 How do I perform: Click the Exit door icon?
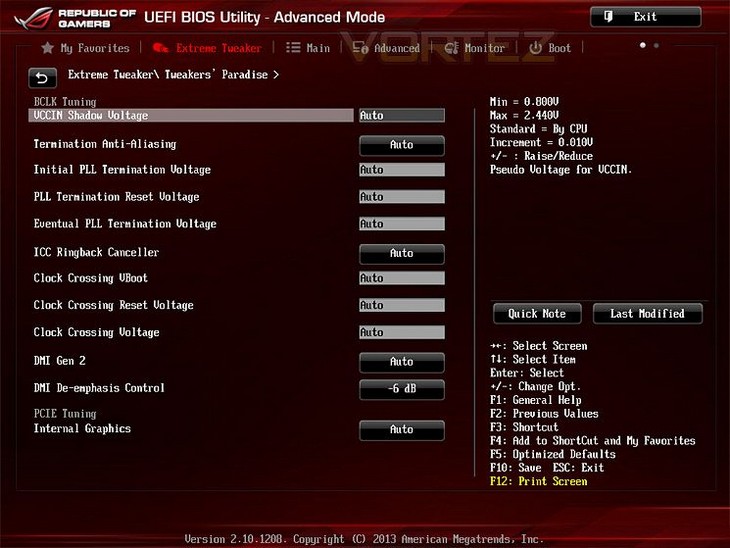pyautogui.click(x=608, y=17)
